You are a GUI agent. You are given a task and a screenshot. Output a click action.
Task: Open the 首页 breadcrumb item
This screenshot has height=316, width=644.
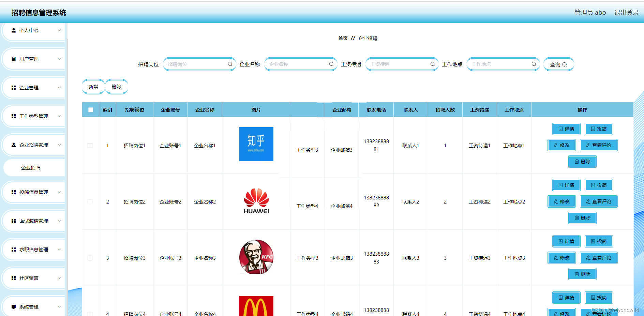coord(343,38)
